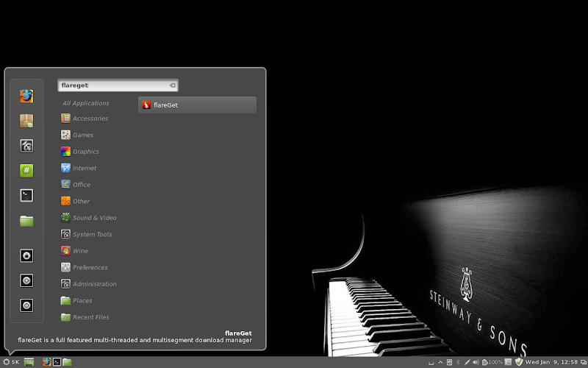Open the Places category

(x=76, y=300)
